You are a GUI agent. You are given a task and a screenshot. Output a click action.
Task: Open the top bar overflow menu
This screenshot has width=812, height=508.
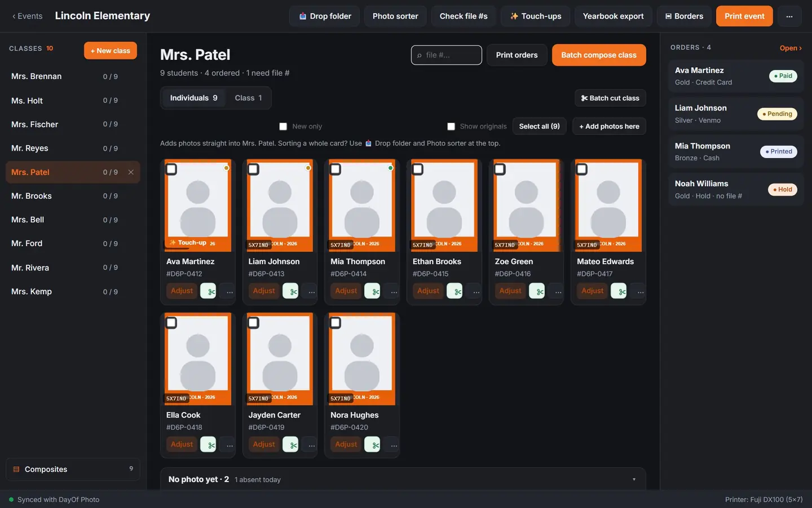point(789,16)
